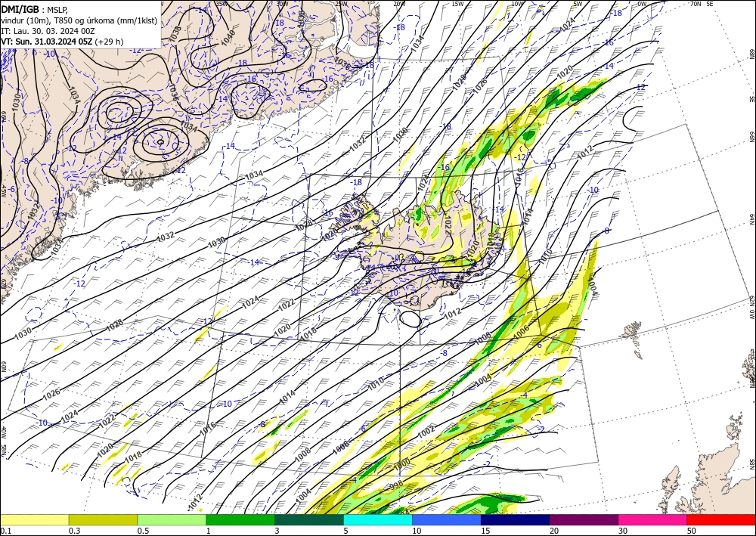
Task: Click the '50' tick label under the legend
Action: tap(692, 531)
